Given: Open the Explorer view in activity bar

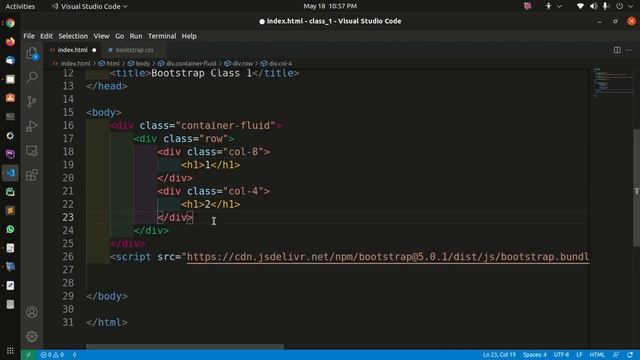Looking at the screenshot, I should pyautogui.click(x=32, y=53).
